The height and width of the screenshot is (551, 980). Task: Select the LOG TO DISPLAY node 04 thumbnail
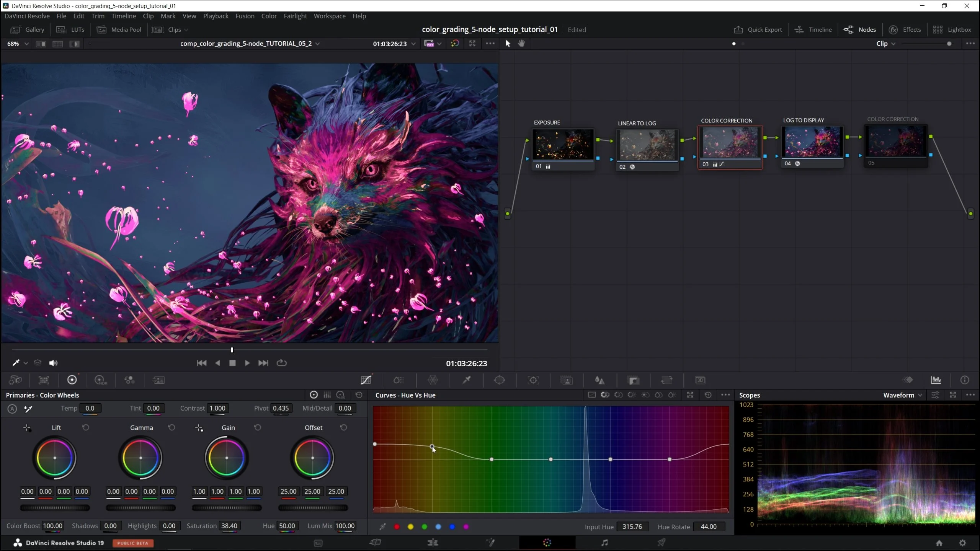tap(812, 142)
